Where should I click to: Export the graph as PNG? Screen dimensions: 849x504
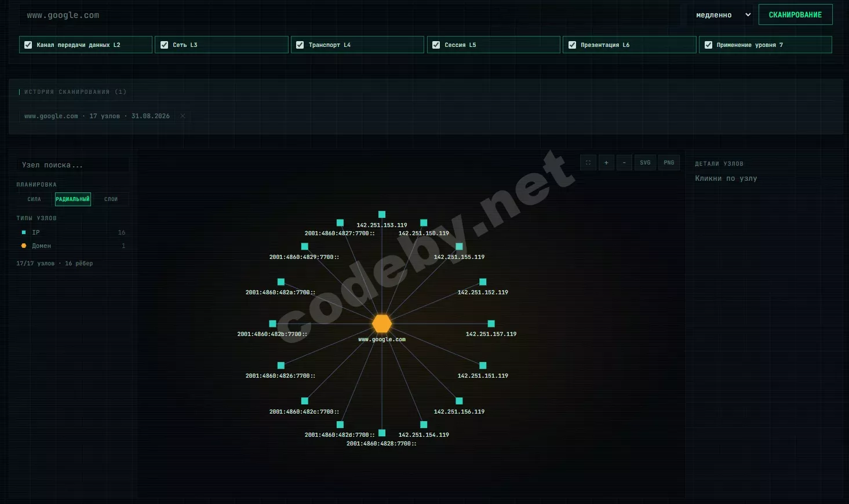669,163
